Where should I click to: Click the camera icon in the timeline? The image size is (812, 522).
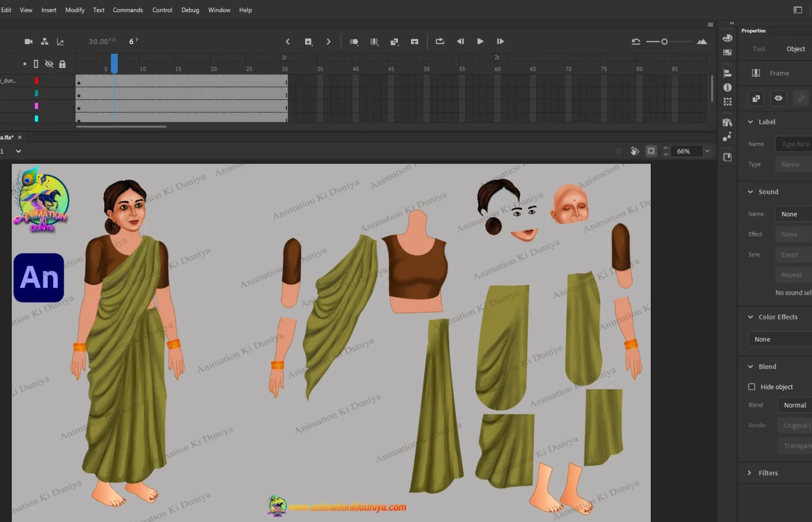coord(28,41)
